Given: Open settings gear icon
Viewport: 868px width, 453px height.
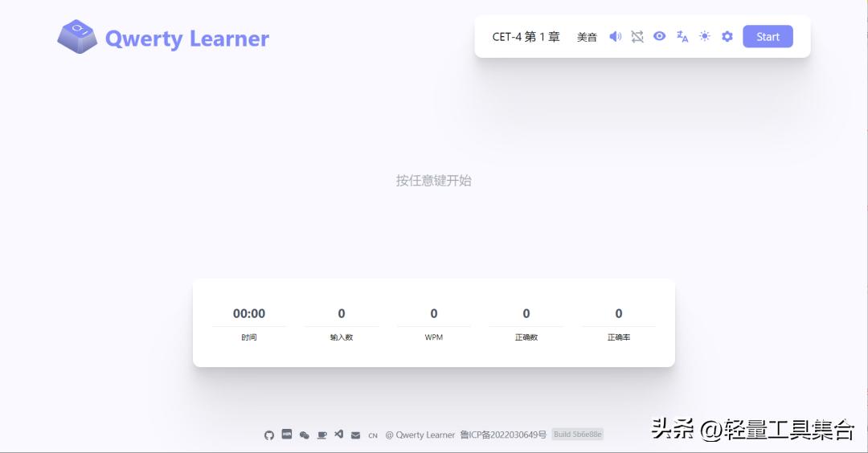Looking at the screenshot, I should point(727,36).
